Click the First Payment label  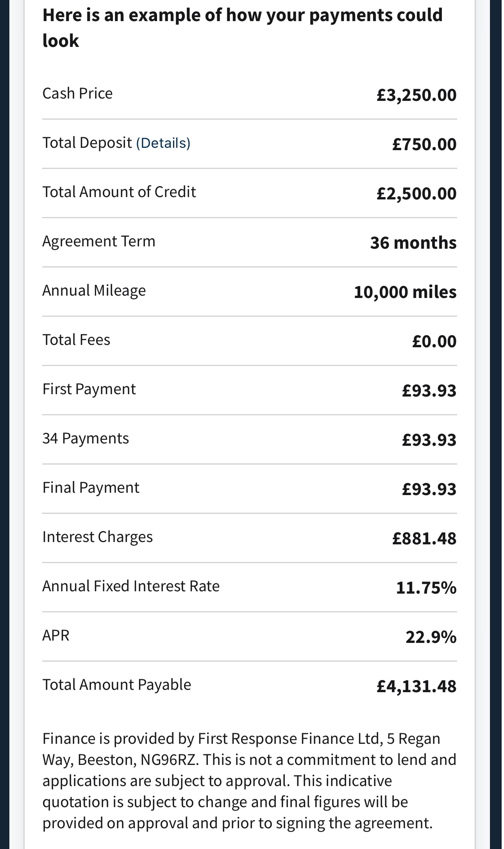(x=89, y=389)
